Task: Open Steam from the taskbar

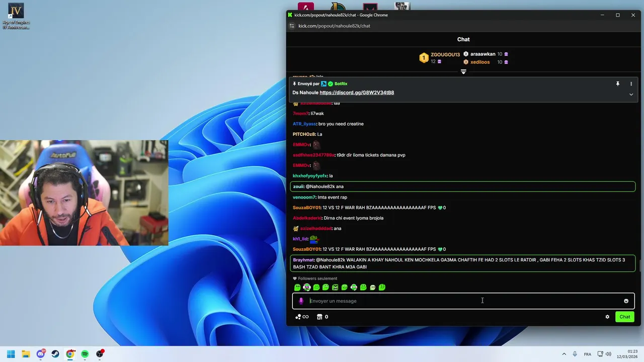Action: coord(55,354)
